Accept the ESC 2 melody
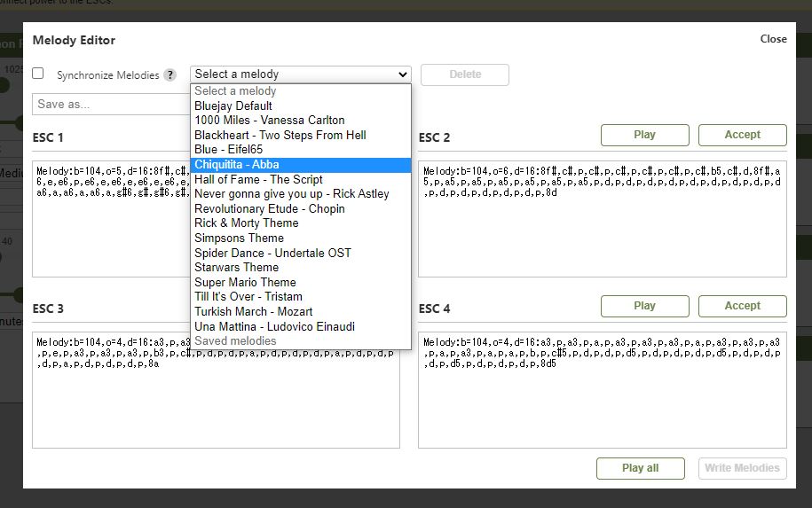The height and width of the screenshot is (508, 812). click(x=743, y=135)
